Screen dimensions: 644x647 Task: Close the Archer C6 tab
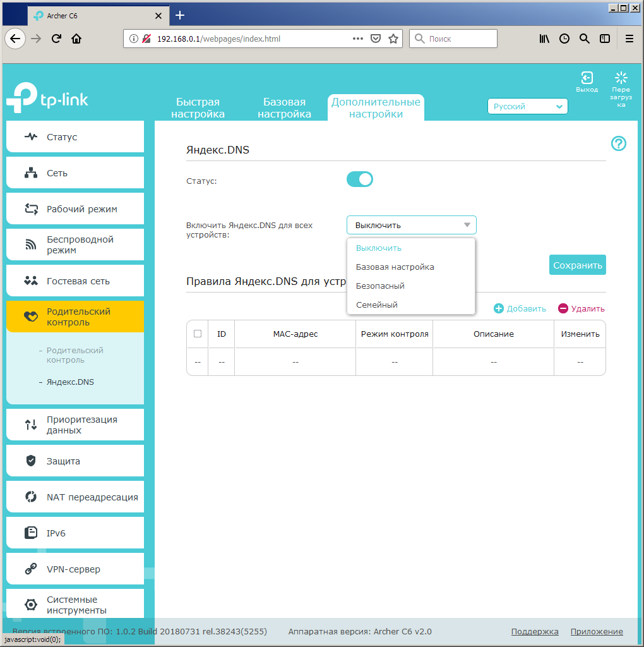(x=158, y=16)
